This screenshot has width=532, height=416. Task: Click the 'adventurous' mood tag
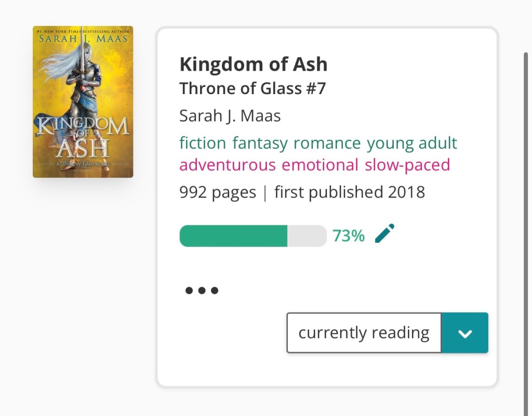click(228, 165)
